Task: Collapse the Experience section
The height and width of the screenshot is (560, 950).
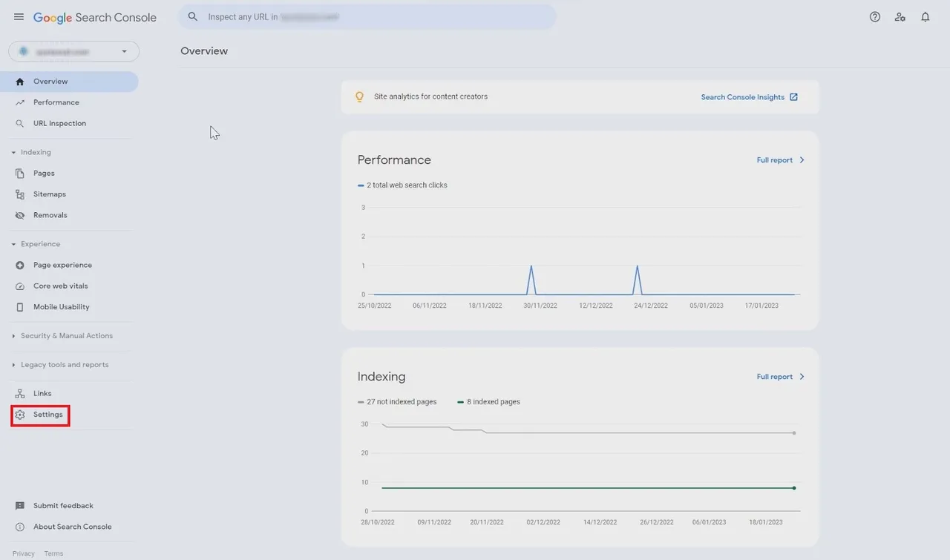Action: pos(13,244)
